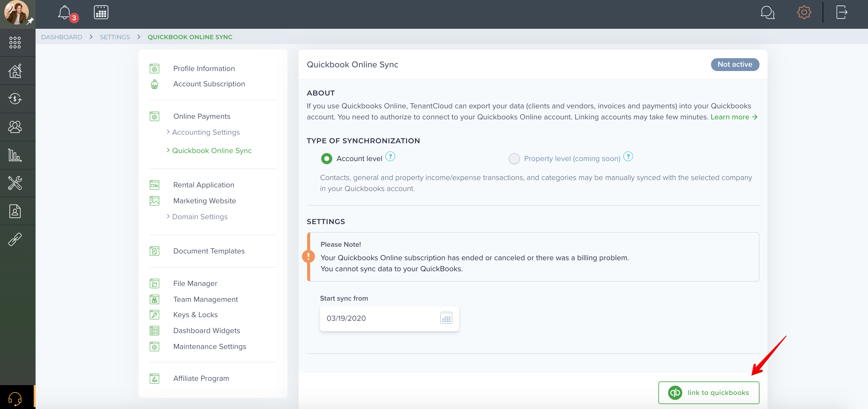This screenshot has width=868, height=409.
Task: Click the support headset icon
Action: 15,399
